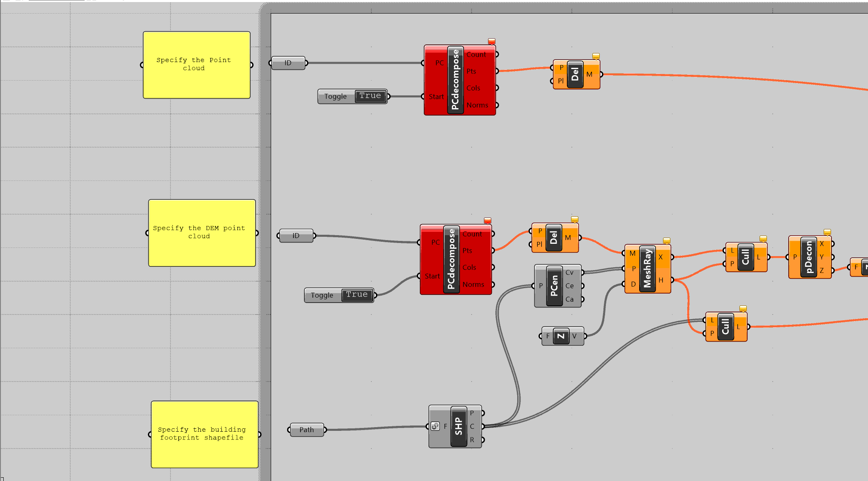868x481 pixels.
Task: Select the 'Specify the Point cloud' yellow panel
Action: click(x=196, y=65)
